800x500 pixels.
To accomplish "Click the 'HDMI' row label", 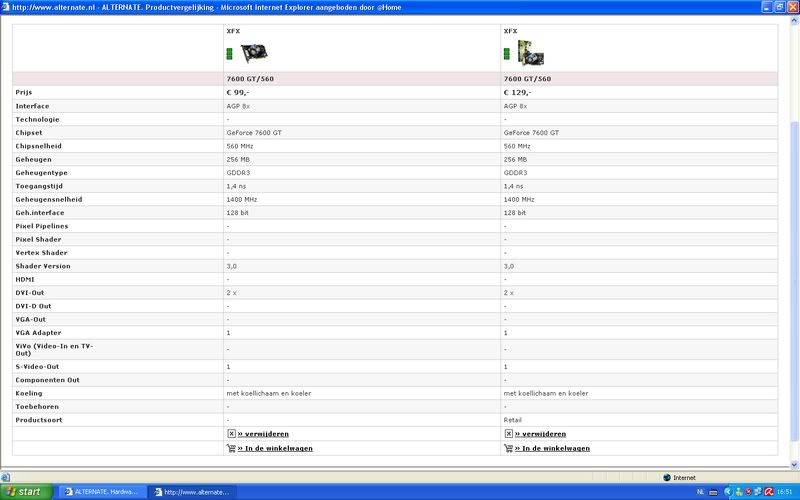I will [x=24, y=279].
